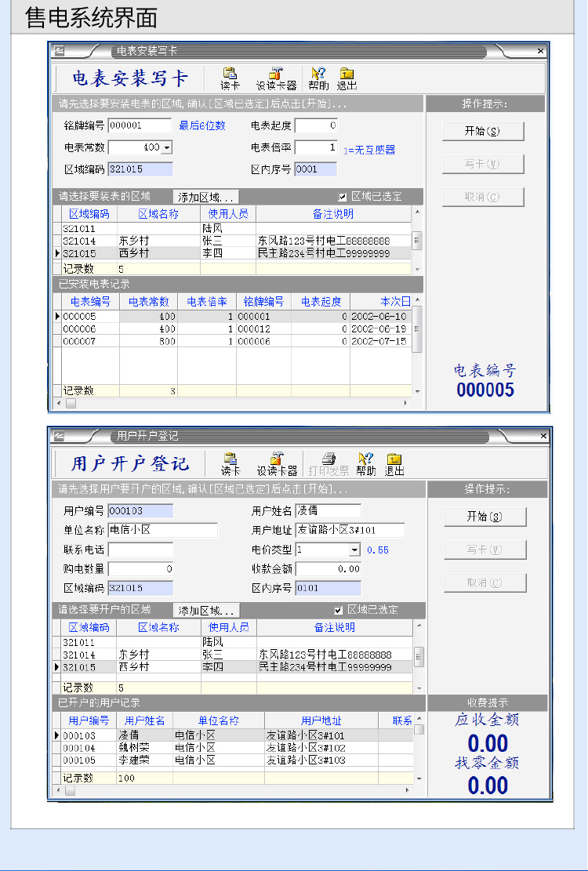The width and height of the screenshot is (588, 871).
Task: Click 电表倍率 column header in 已安装电表记录
Action: click(207, 302)
